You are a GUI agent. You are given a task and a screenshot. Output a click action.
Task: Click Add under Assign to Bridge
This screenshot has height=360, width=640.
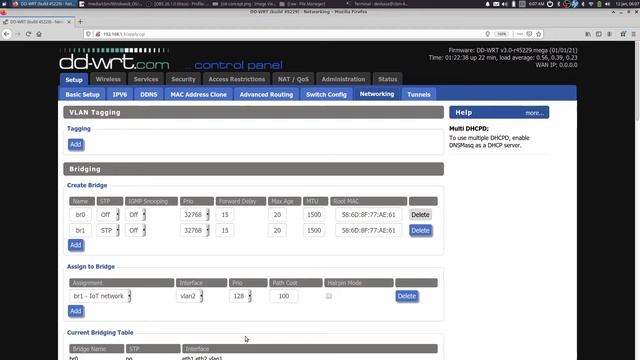[x=76, y=311]
